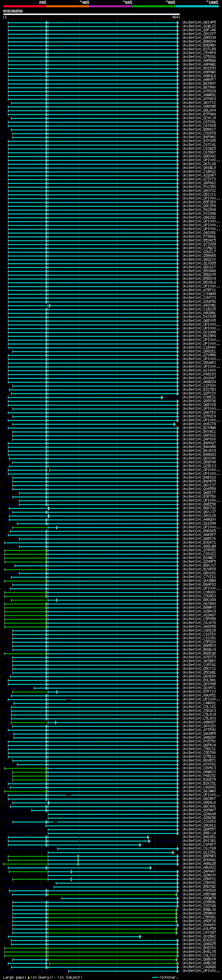Open hit UniRef100_C6TAZ8
Image resolution: width=222 pixels, height=980 pixels.
click(x=199, y=125)
